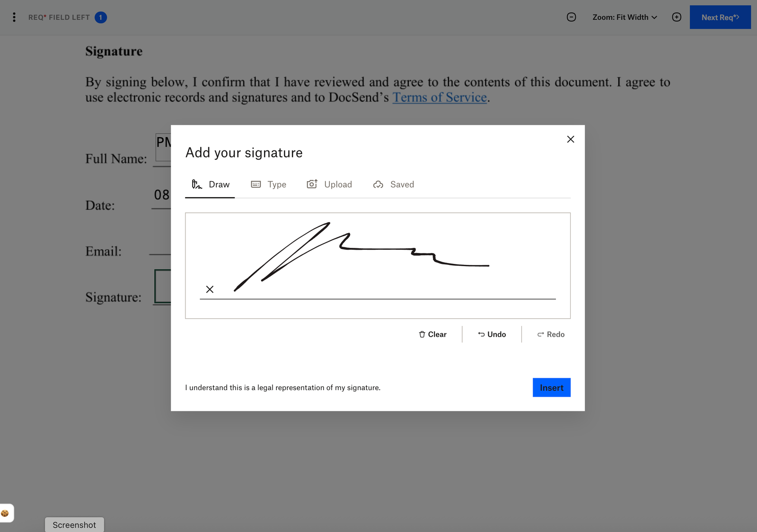
Task: Switch to the Type tab
Action: 277,184
